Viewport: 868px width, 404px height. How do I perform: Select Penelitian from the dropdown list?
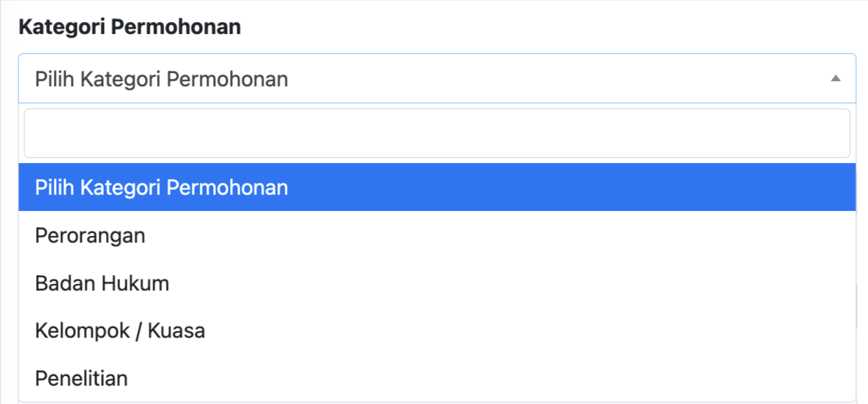[81, 378]
